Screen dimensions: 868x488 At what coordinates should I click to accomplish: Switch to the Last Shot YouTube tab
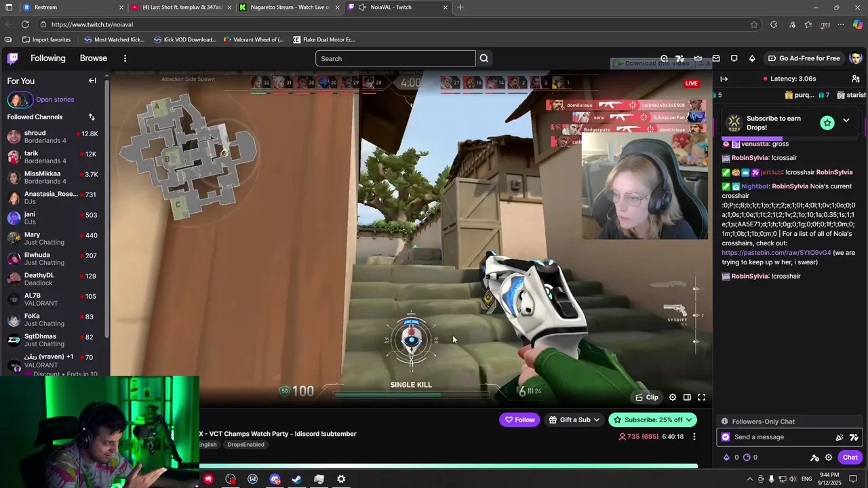pyautogui.click(x=182, y=7)
